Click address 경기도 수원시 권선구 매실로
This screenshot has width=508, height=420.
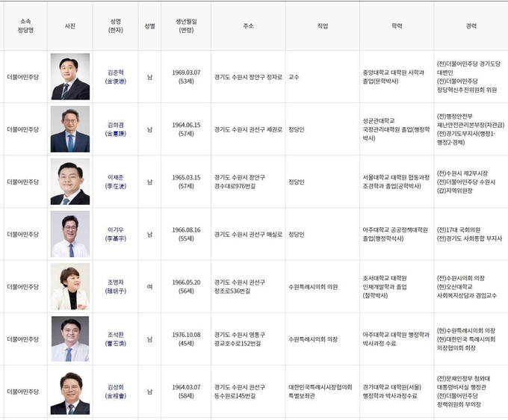click(x=248, y=235)
